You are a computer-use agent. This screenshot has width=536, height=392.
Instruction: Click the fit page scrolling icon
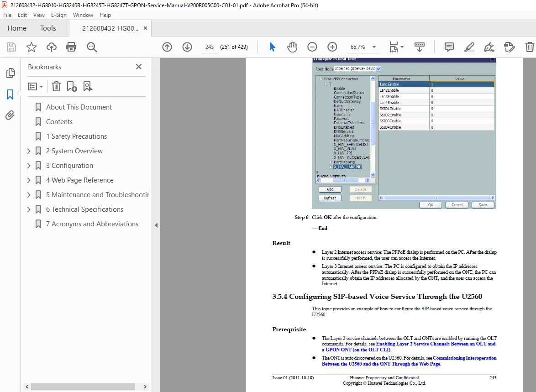[x=394, y=47]
